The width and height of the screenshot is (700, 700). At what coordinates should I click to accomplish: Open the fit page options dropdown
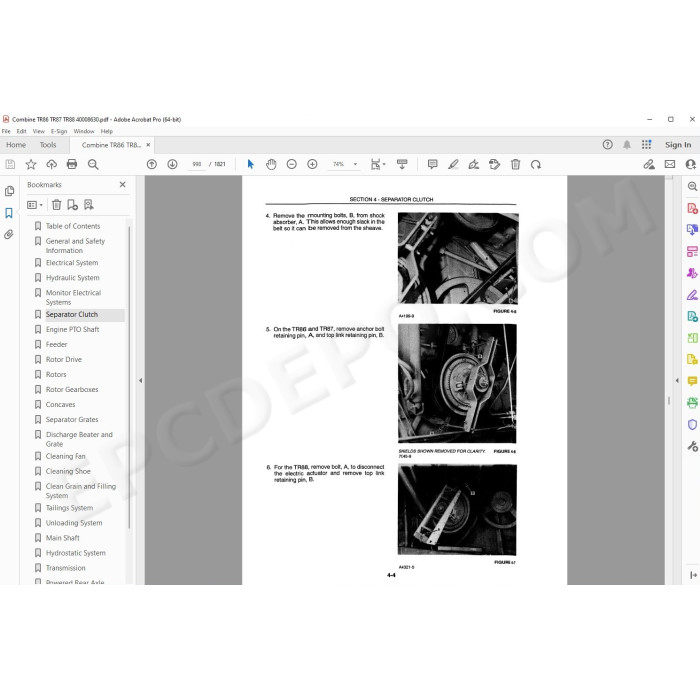click(x=378, y=164)
